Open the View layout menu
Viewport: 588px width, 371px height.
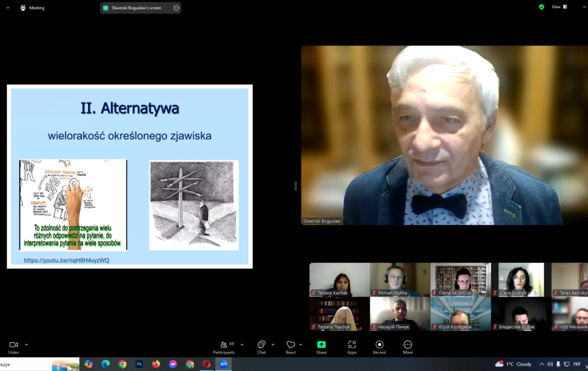[x=559, y=7]
